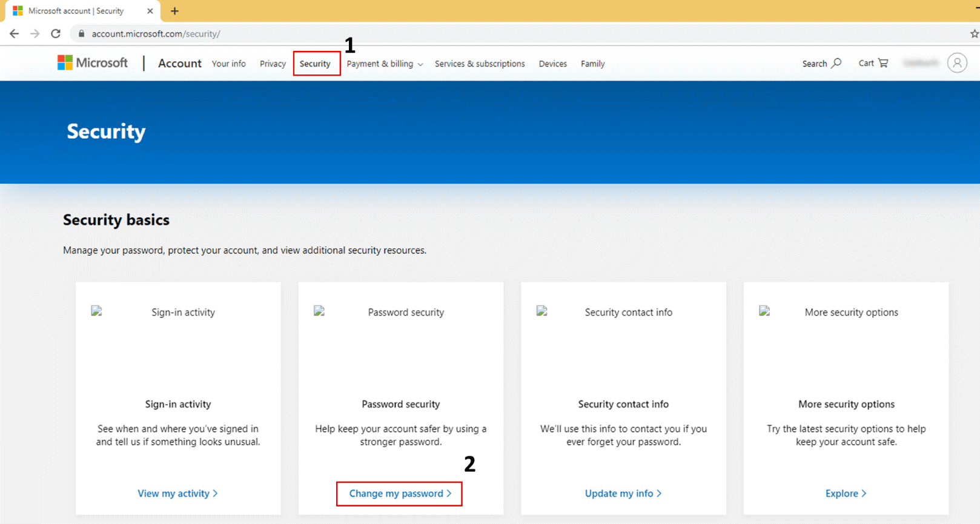Click the browser forward arrow
Screen dimensions: 980x524
[x=35, y=34]
